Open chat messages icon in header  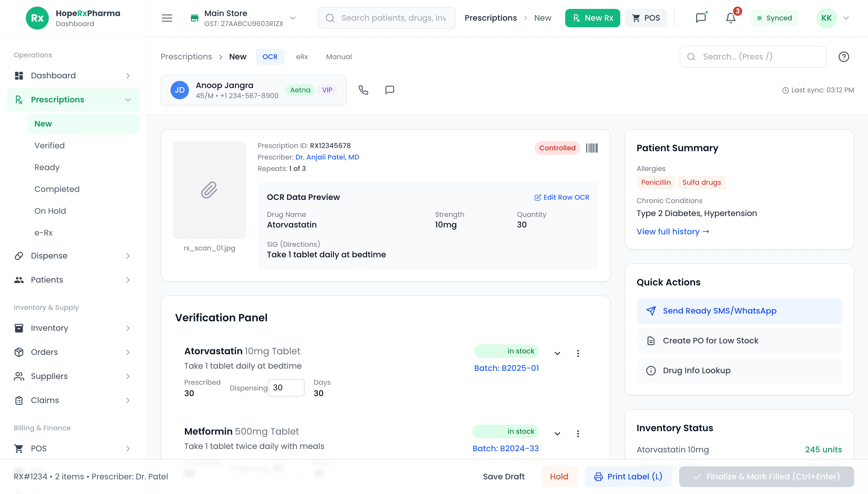point(701,18)
